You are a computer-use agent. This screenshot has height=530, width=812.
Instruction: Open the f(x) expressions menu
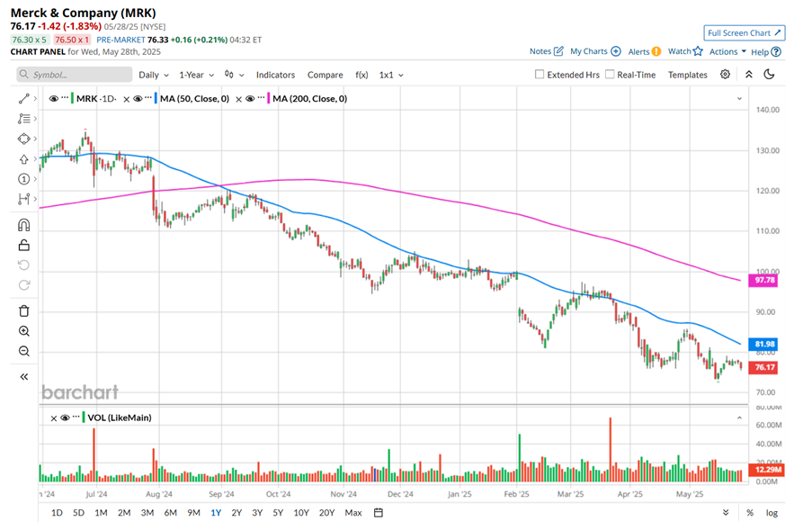(361, 75)
